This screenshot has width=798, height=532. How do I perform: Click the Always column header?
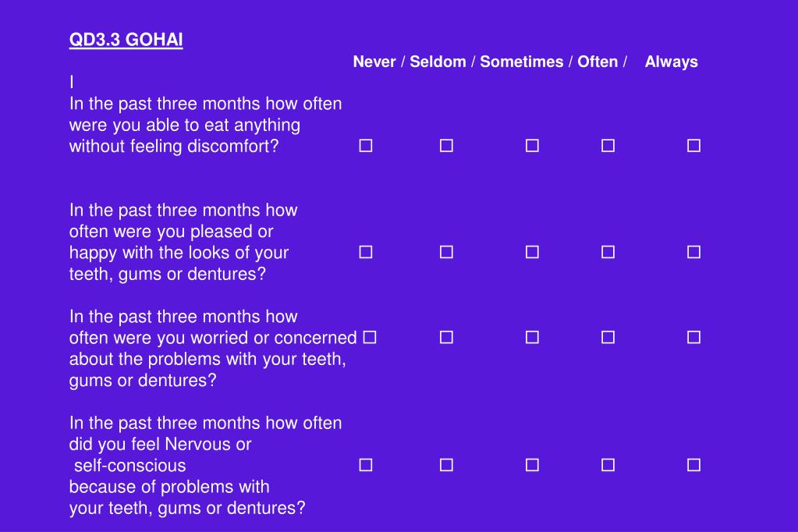click(x=672, y=62)
